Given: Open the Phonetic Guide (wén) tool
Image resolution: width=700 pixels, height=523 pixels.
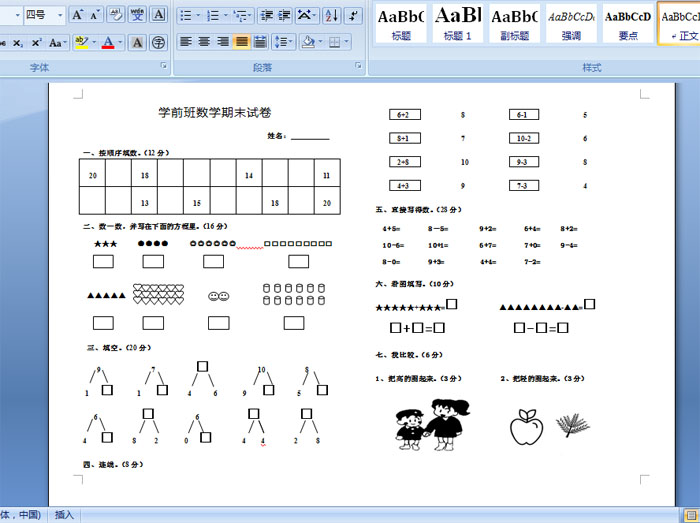Looking at the screenshot, I should click(138, 15).
